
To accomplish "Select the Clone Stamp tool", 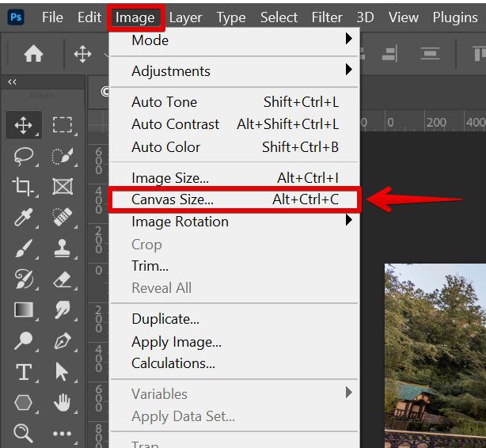I will (63, 249).
